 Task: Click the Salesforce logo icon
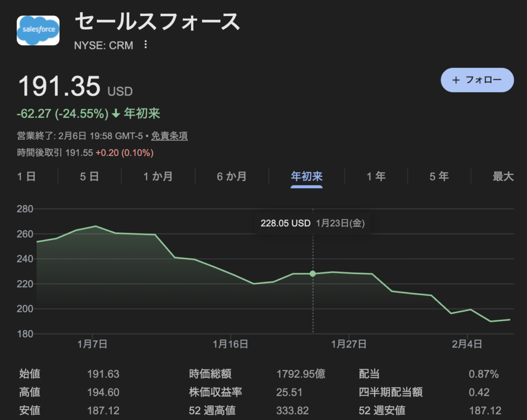38,30
